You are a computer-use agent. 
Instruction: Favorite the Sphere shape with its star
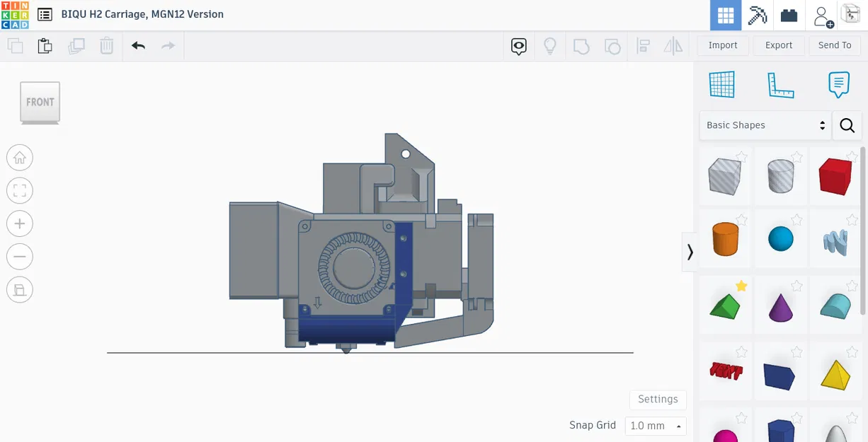pos(796,219)
